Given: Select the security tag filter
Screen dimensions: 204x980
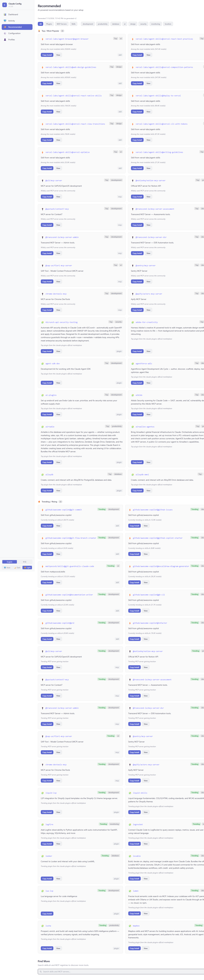Looking at the screenshot, I should coord(143,24).
